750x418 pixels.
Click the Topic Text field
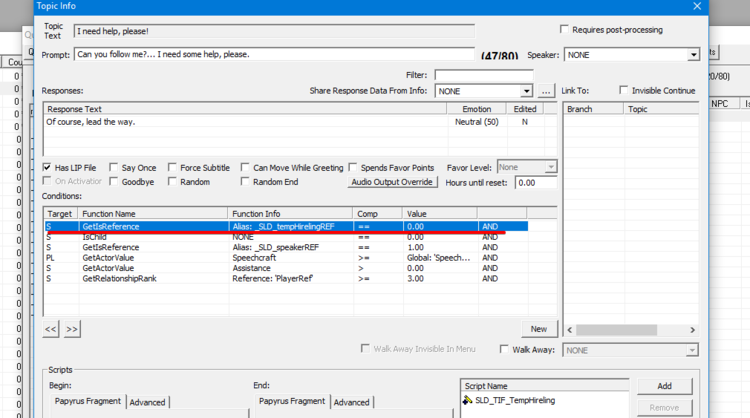274,31
